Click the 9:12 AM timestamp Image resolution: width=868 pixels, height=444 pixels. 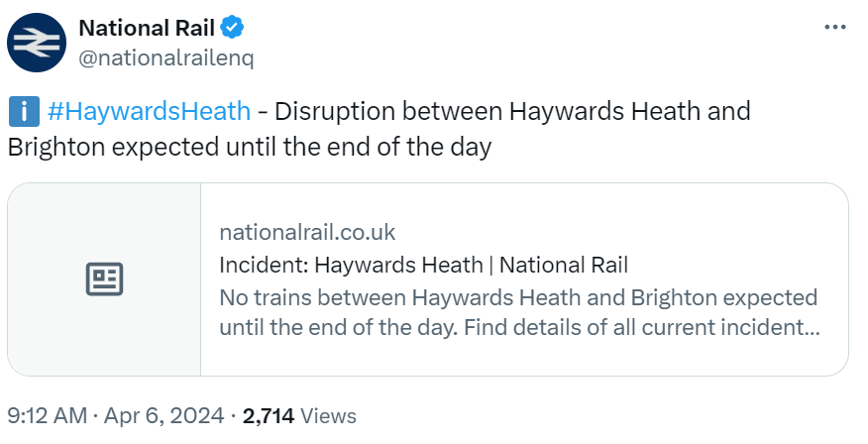47,416
